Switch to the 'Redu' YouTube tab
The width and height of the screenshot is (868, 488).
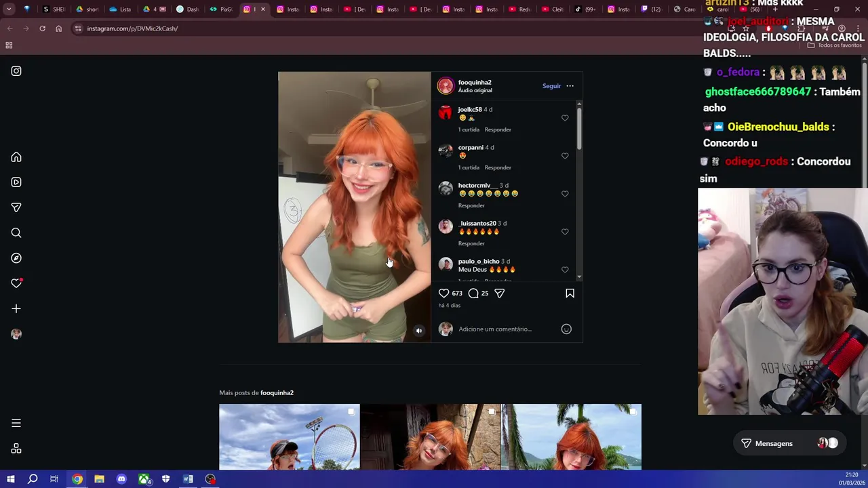[519, 9]
